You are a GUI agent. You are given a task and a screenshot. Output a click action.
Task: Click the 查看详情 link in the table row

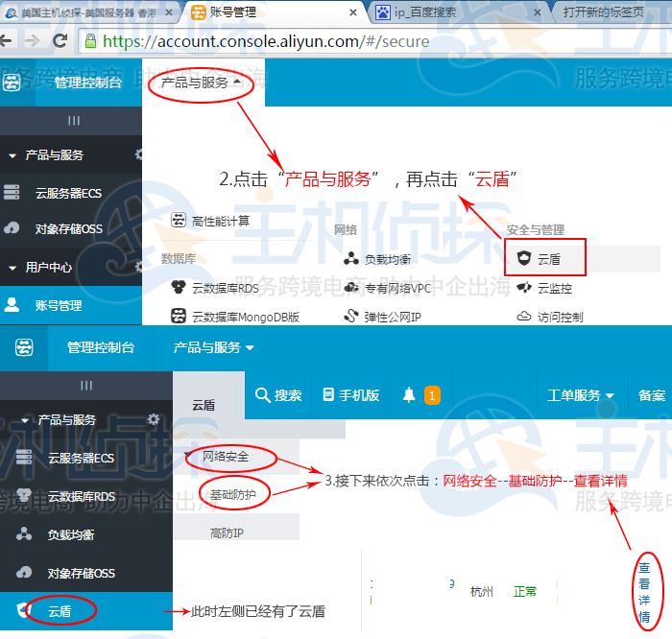pos(644,592)
